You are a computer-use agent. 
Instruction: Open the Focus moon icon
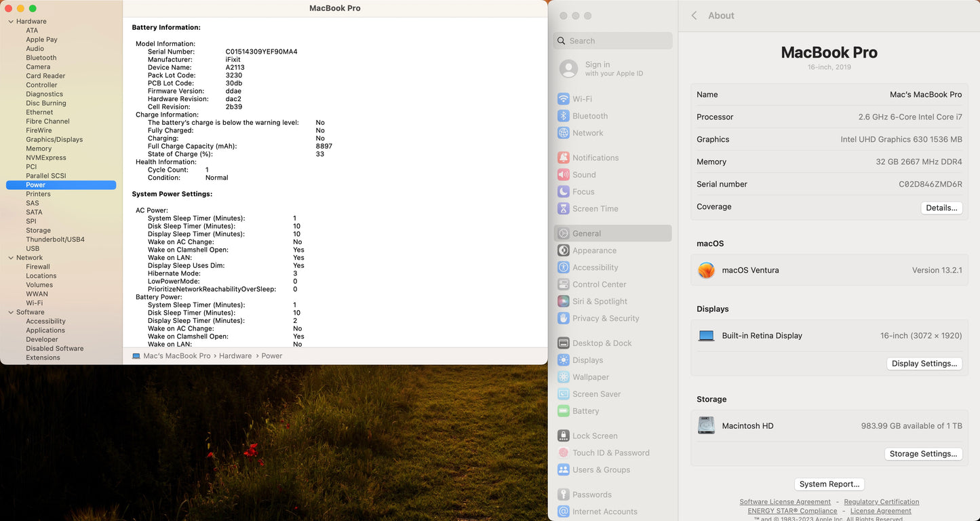(563, 192)
